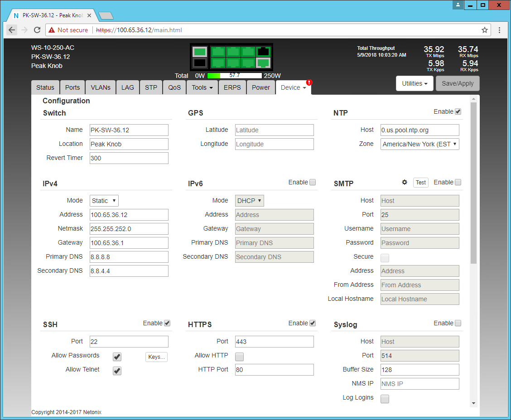Open the Power tab
This screenshot has height=420, width=511.
coord(260,87)
